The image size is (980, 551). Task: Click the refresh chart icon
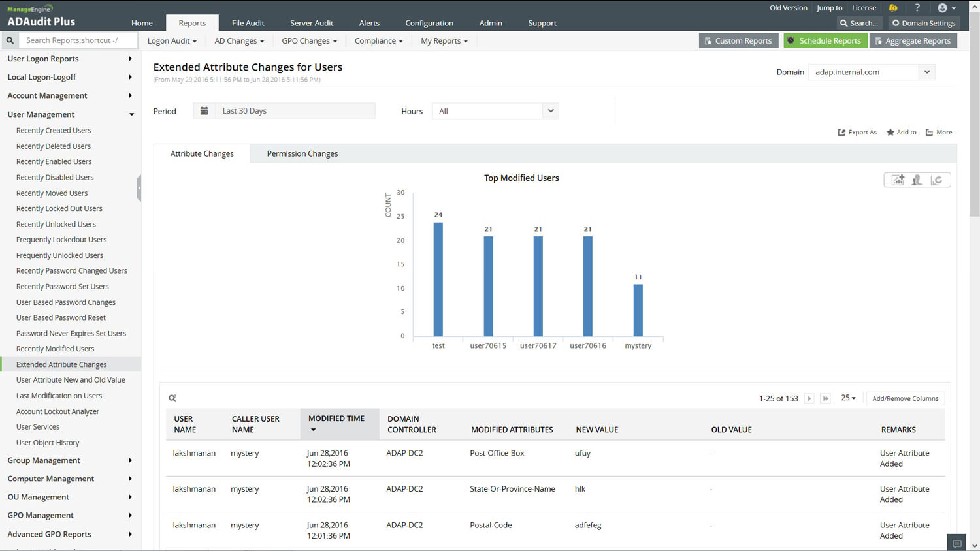(x=937, y=180)
